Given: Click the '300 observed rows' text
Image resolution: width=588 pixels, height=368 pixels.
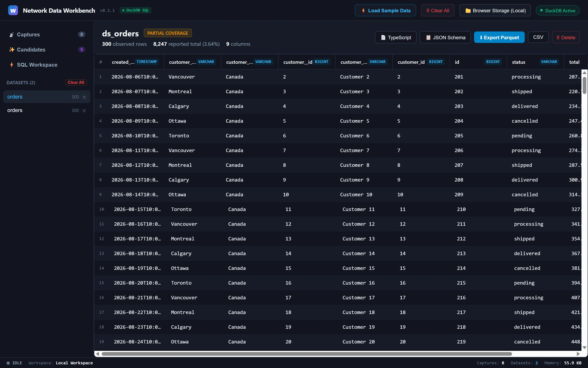Looking at the screenshot, I should pos(124,44).
